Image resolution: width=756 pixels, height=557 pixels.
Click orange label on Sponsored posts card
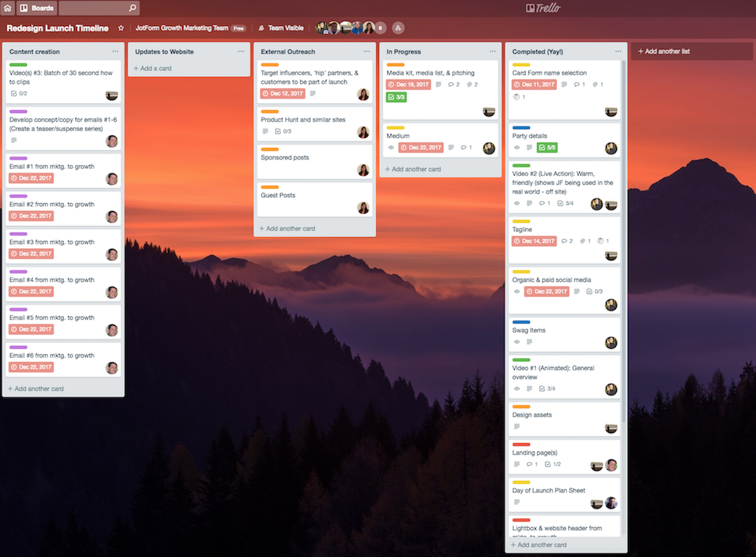(270, 149)
